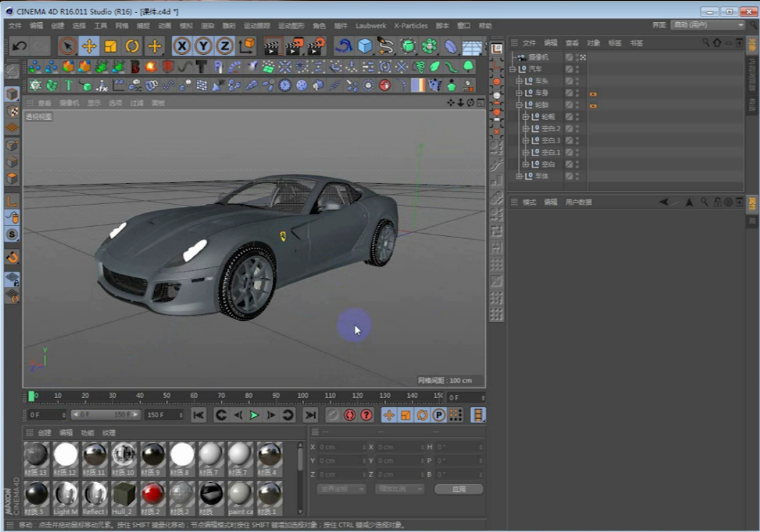760x532 pixels.
Task: Open the 渲染 menu in menu bar
Action: coord(207,26)
